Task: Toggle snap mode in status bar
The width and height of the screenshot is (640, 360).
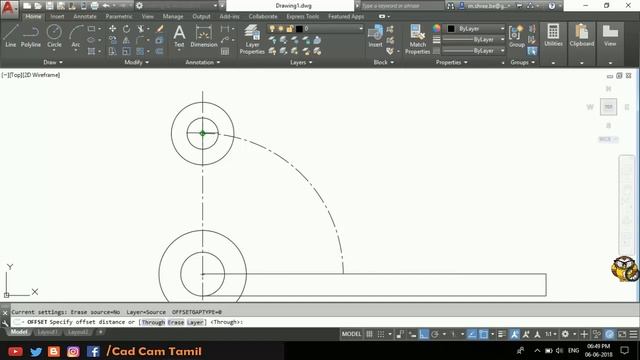Action: [x=381, y=334]
